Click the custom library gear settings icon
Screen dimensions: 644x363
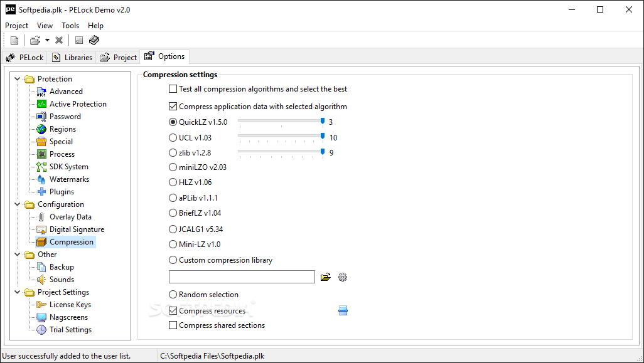tap(343, 277)
